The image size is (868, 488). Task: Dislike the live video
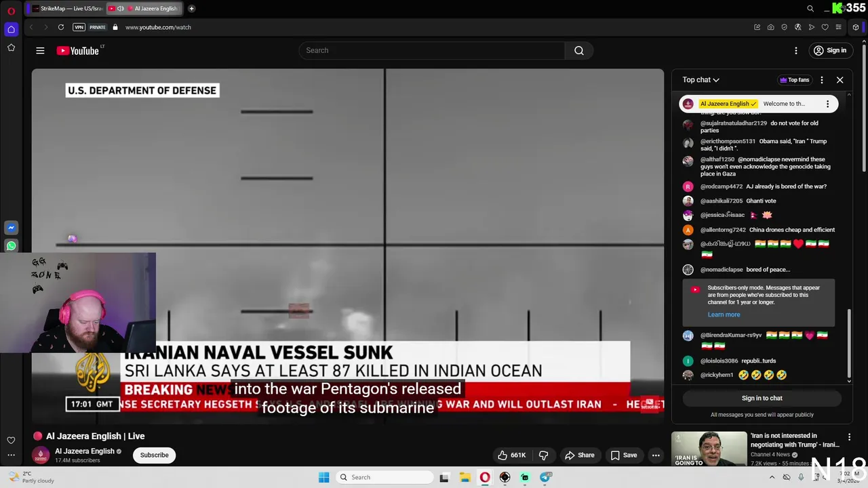coord(543,455)
